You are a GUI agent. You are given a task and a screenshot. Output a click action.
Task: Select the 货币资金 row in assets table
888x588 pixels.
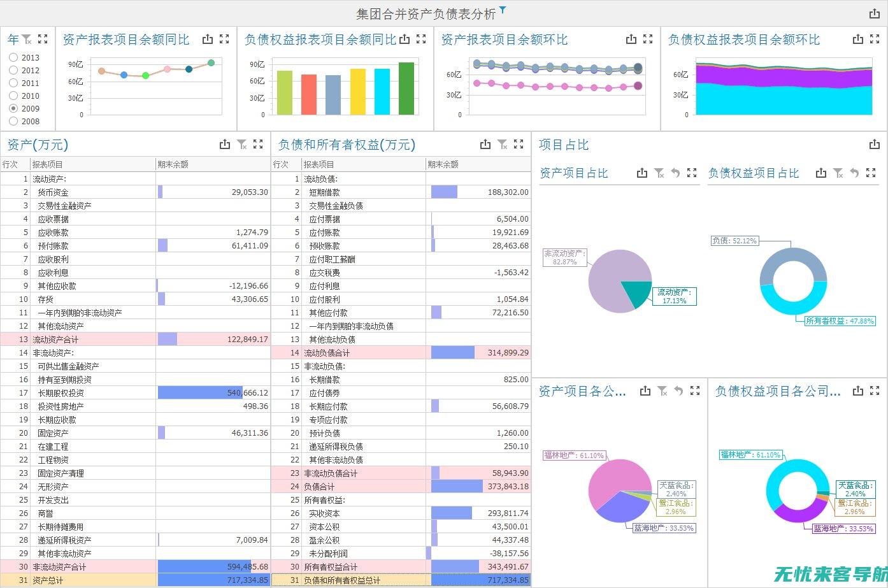point(135,192)
